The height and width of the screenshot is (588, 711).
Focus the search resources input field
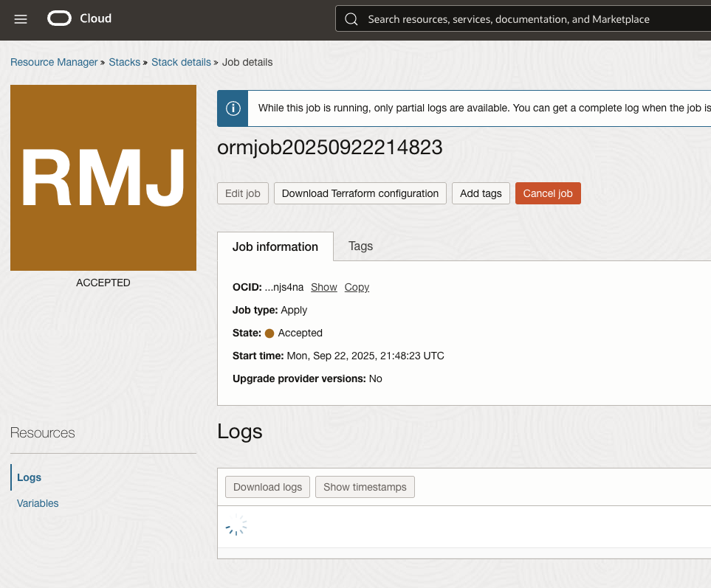(517, 19)
